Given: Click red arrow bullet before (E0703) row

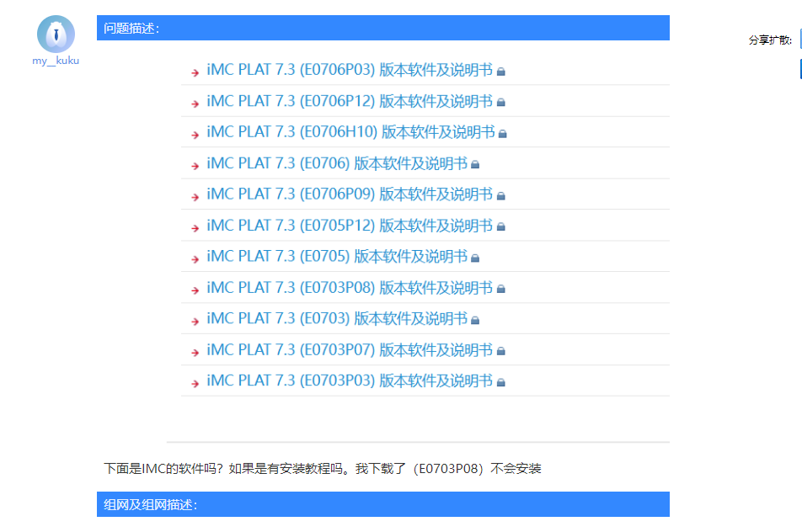Looking at the screenshot, I should [195, 322].
